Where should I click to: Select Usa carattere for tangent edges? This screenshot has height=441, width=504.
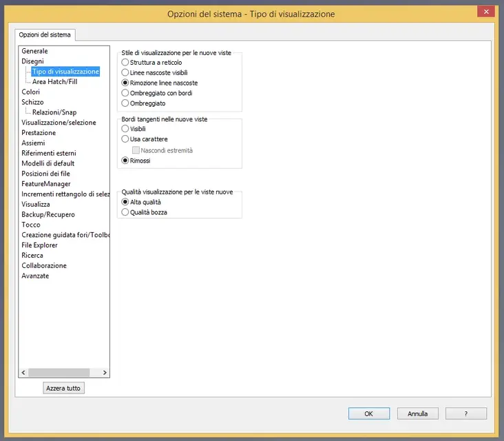125,139
